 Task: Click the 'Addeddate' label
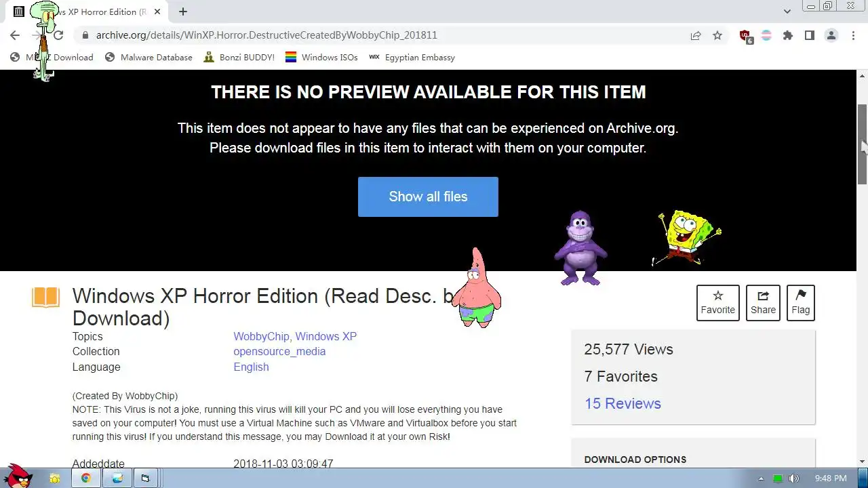[x=98, y=464]
